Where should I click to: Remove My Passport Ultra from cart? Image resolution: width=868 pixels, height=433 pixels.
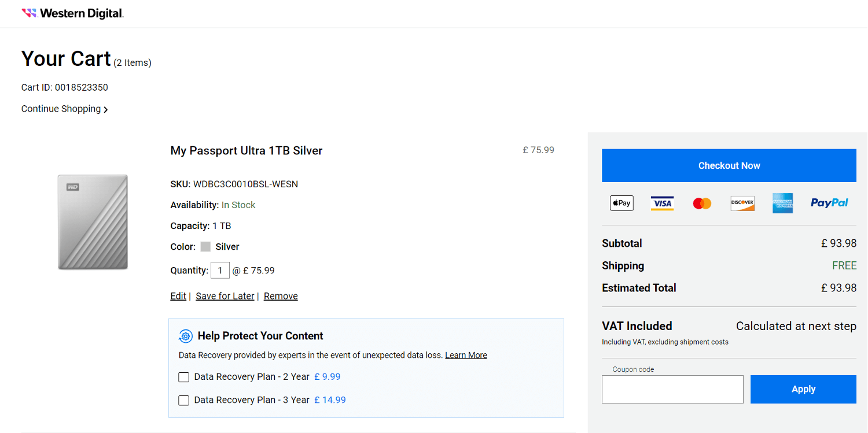(x=280, y=295)
